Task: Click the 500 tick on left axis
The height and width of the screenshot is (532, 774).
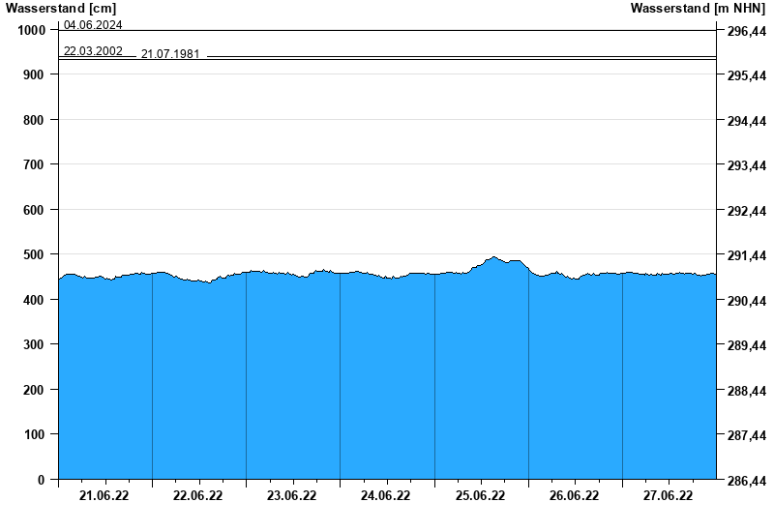Action: tap(32, 254)
